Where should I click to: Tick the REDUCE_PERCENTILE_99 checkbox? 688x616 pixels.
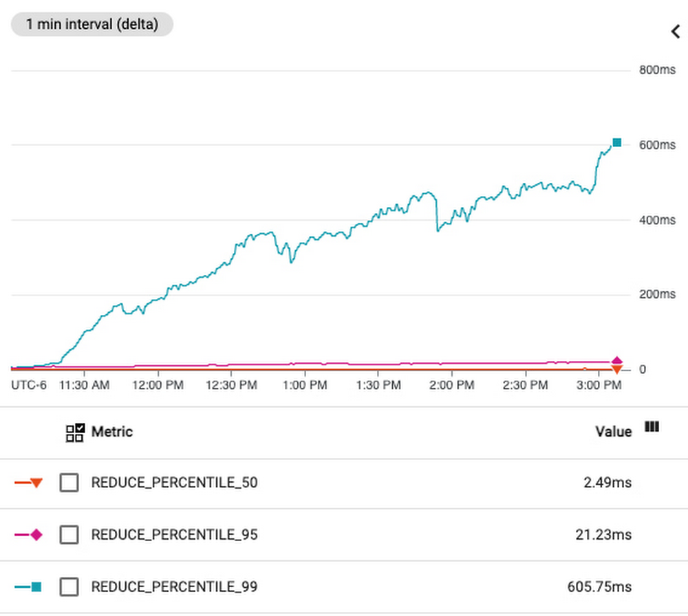pyautogui.click(x=69, y=587)
